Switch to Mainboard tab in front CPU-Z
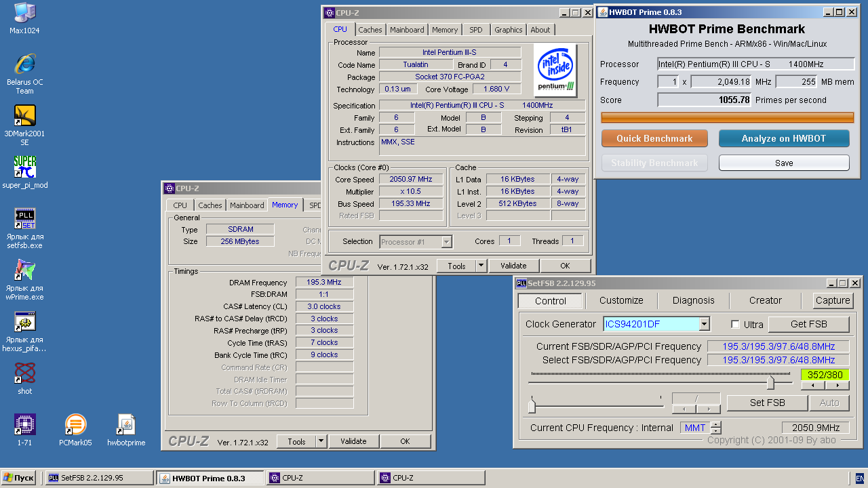 click(407, 30)
